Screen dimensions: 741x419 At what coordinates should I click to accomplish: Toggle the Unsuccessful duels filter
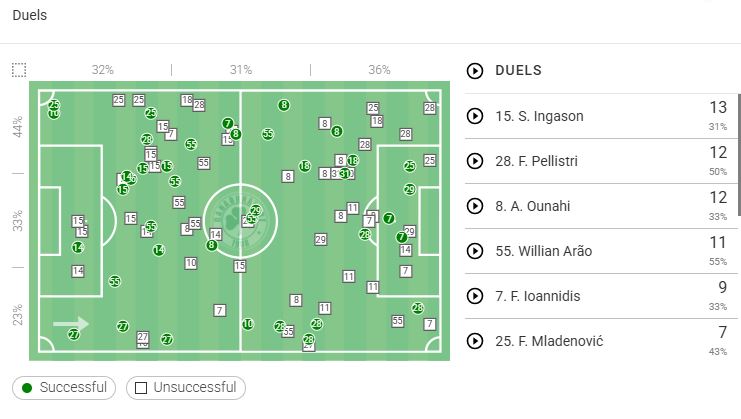click(186, 387)
